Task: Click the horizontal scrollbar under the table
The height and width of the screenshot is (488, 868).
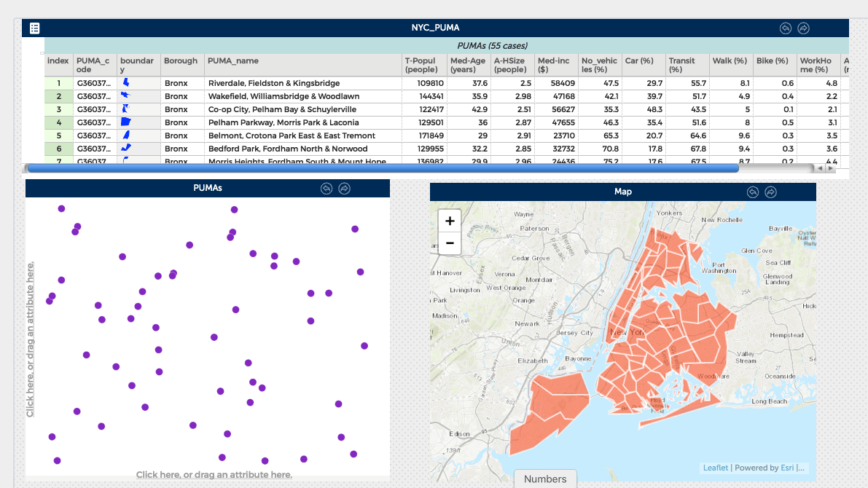Action: pyautogui.click(x=379, y=168)
